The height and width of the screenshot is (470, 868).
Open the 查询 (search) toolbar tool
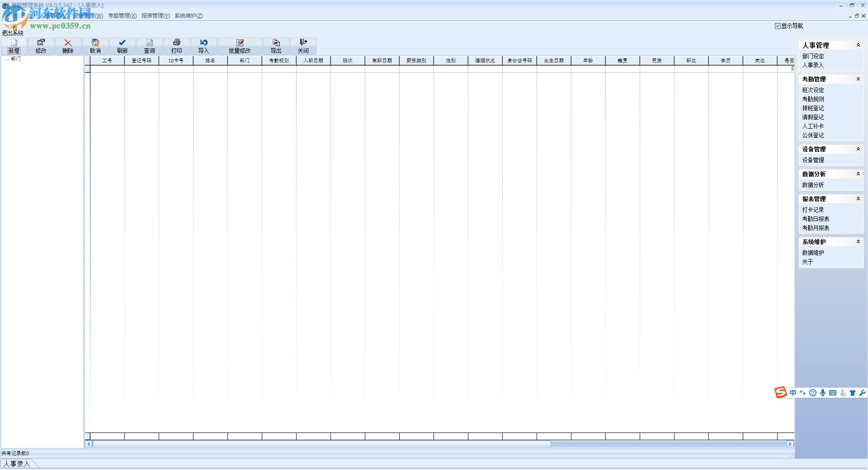click(150, 46)
